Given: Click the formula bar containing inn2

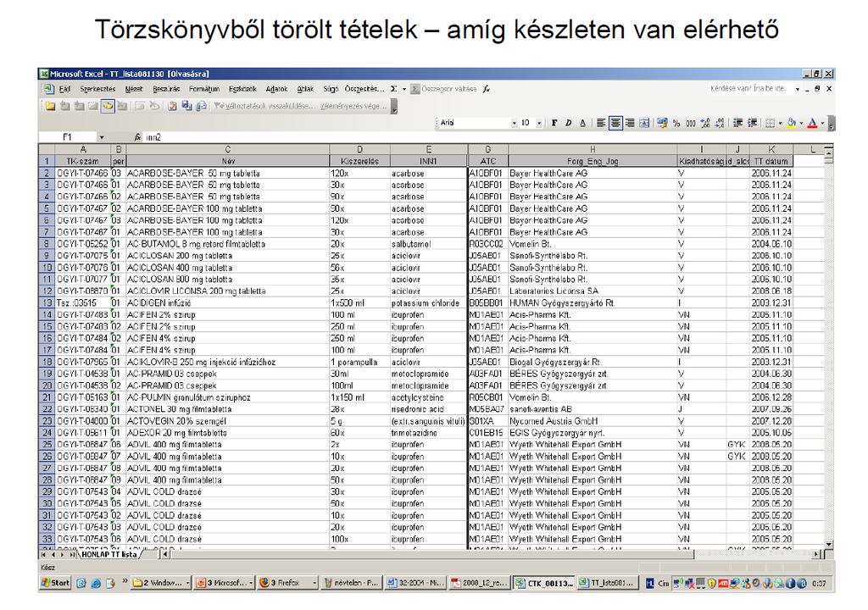Looking at the screenshot, I should click(x=487, y=137).
